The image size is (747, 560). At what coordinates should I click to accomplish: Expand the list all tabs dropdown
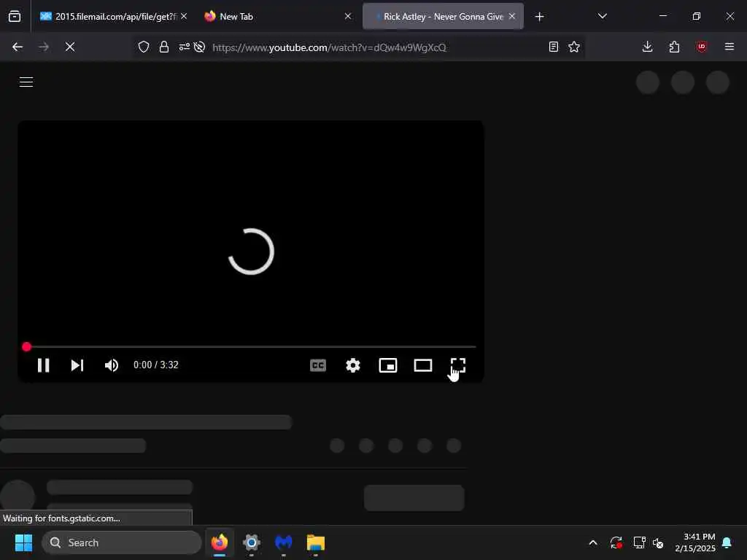click(x=602, y=16)
